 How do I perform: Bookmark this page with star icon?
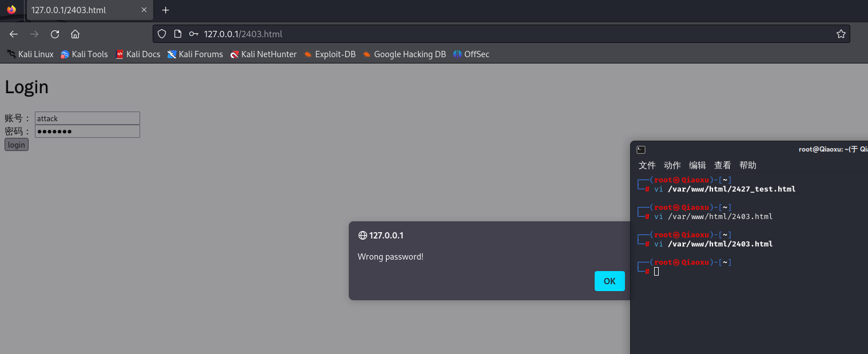click(x=841, y=34)
